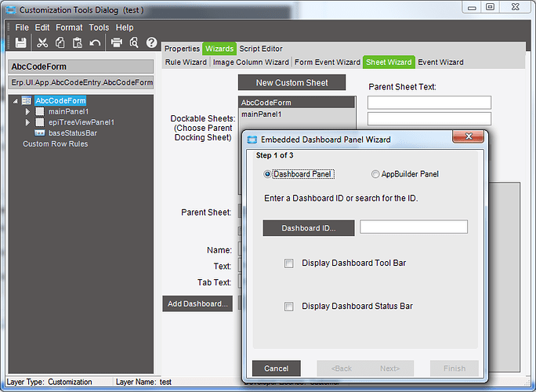Select the AppBuilder Panel radio button

point(375,174)
